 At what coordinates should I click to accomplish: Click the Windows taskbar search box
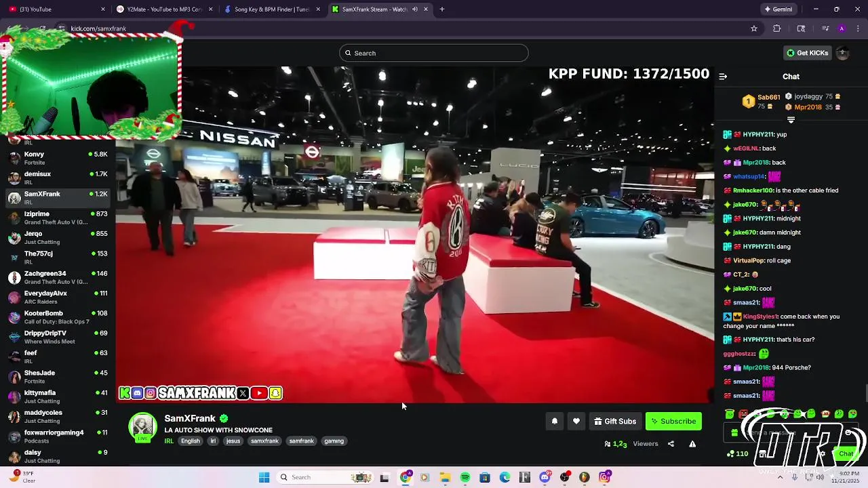[x=324, y=477]
